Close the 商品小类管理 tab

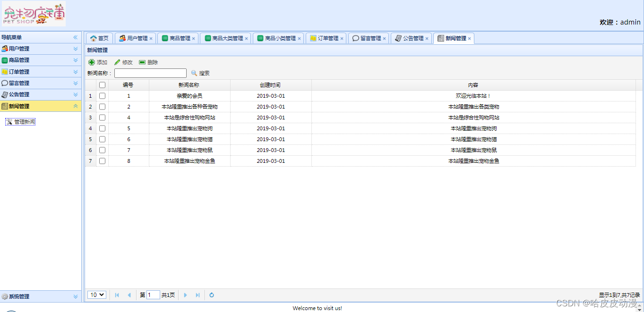click(300, 39)
